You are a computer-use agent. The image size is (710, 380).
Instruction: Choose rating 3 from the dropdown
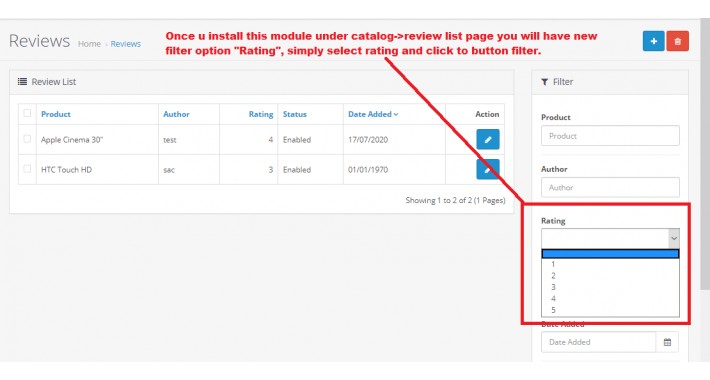610,287
